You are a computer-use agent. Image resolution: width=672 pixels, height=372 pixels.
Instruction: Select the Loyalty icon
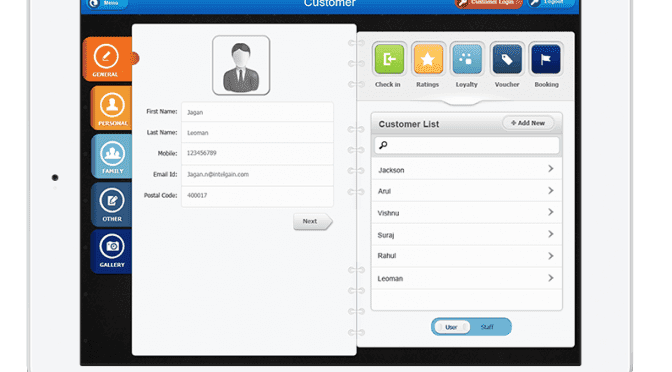467,59
